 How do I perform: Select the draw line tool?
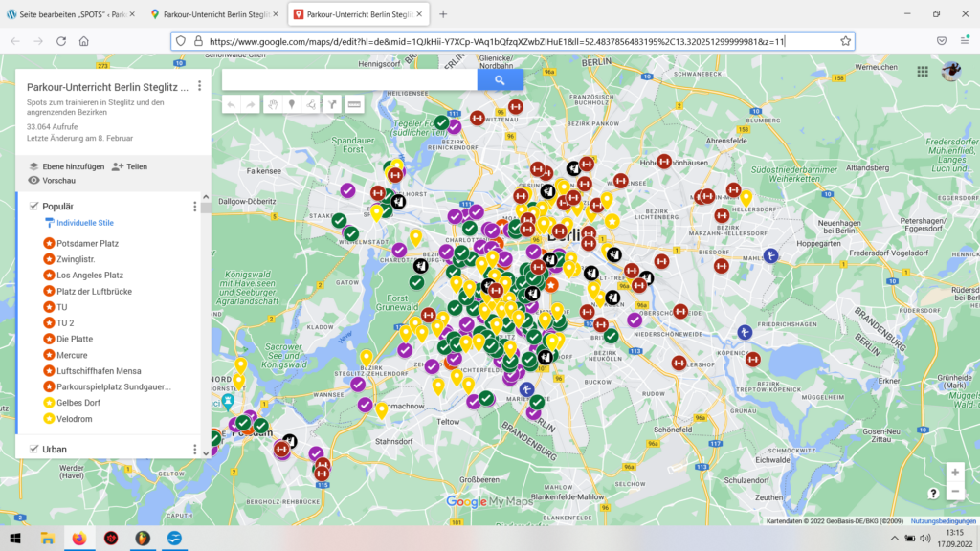[x=312, y=104]
